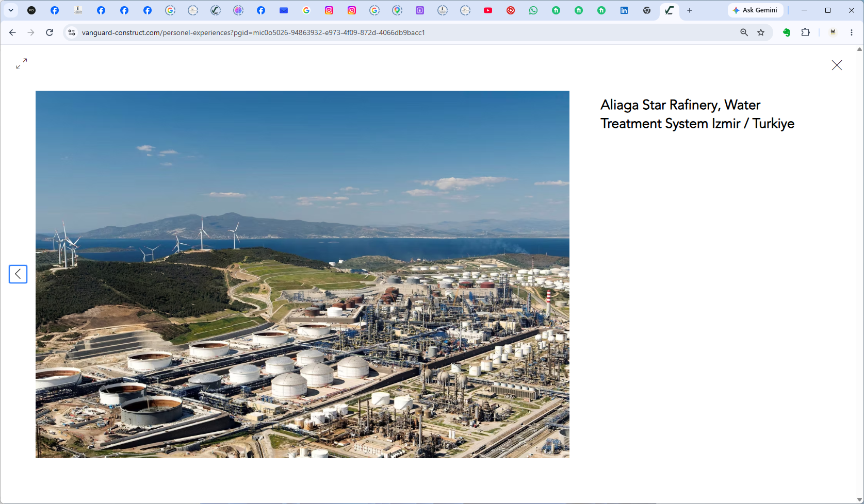The height and width of the screenshot is (504, 864).
Task: Expand the gallery image to fullscreen
Action: (x=22, y=64)
